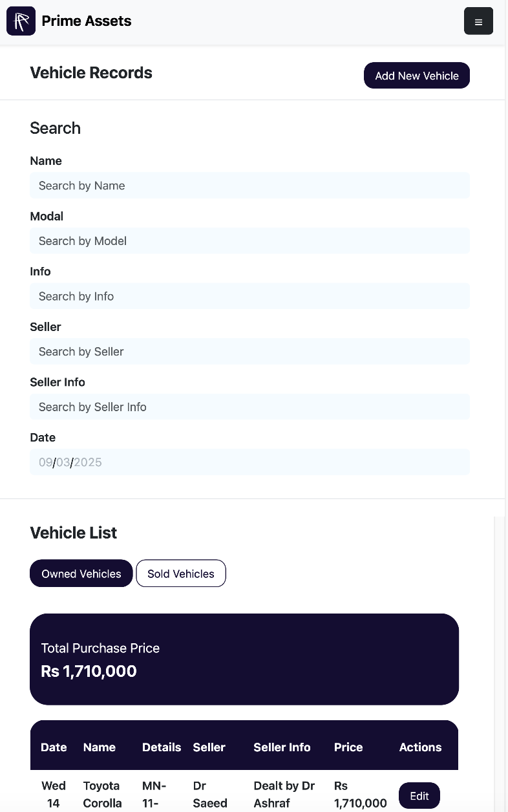The image size is (508, 812).
Task: Click the Search by Name field
Action: tap(249, 186)
